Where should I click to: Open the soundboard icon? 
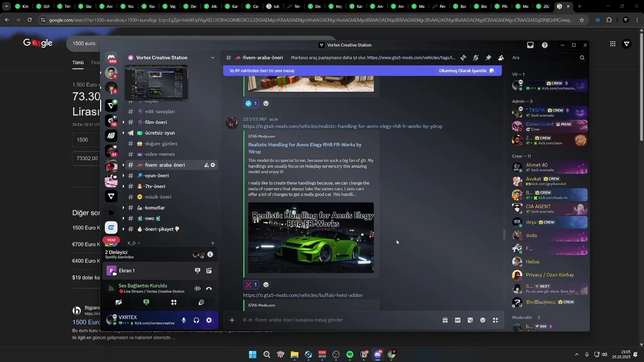(201, 302)
